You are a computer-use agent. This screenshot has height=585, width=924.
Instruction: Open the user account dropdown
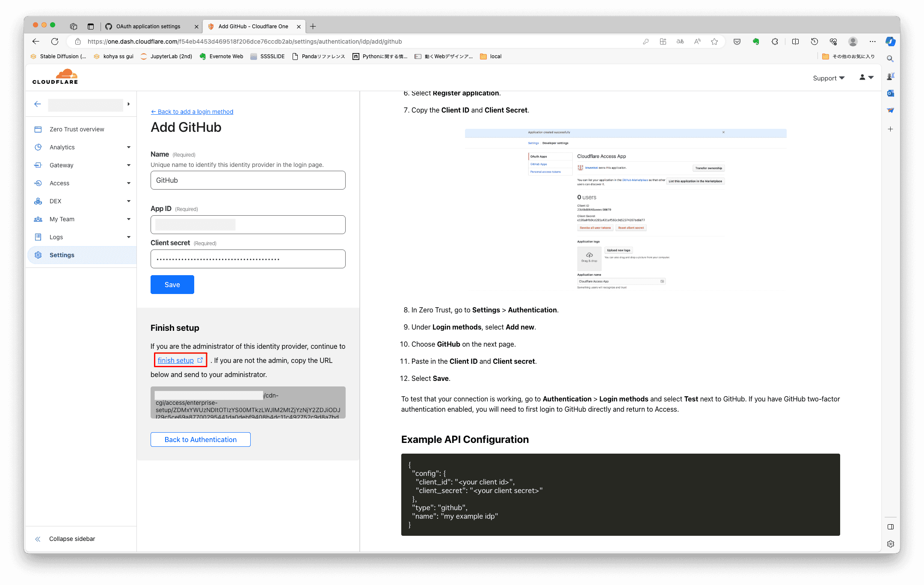click(866, 77)
